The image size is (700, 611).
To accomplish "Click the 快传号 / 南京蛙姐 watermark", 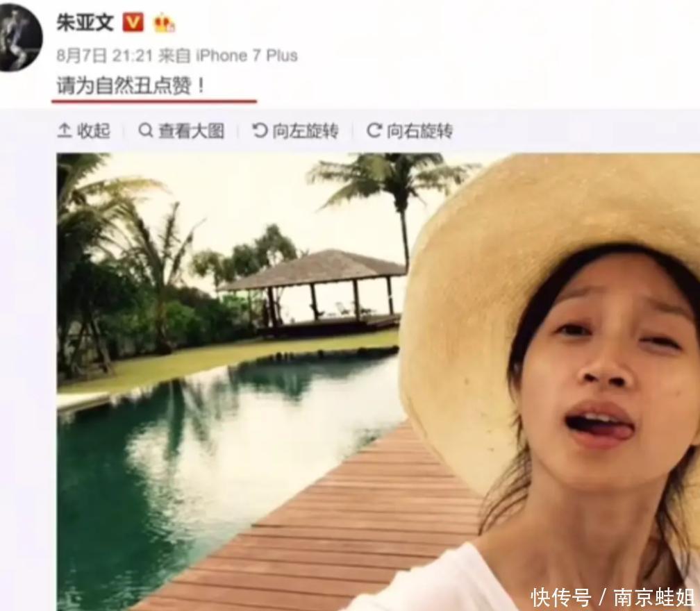I will click(x=612, y=597).
